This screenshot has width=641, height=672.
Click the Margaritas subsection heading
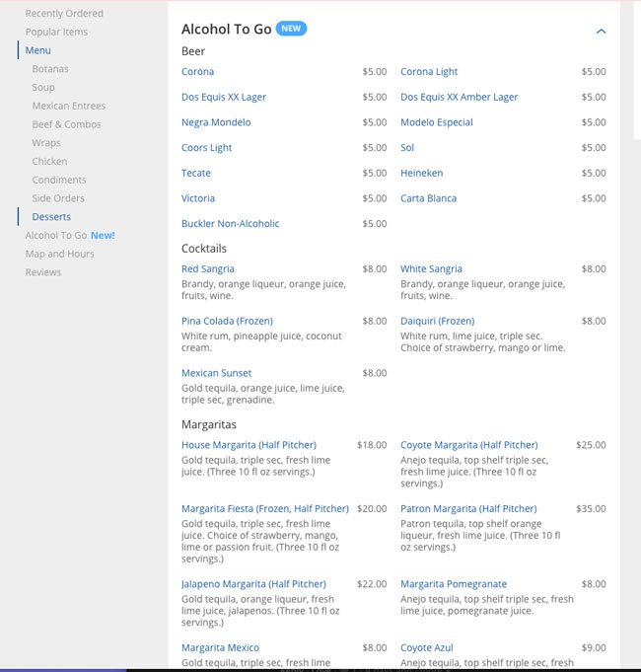click(208, 424)
